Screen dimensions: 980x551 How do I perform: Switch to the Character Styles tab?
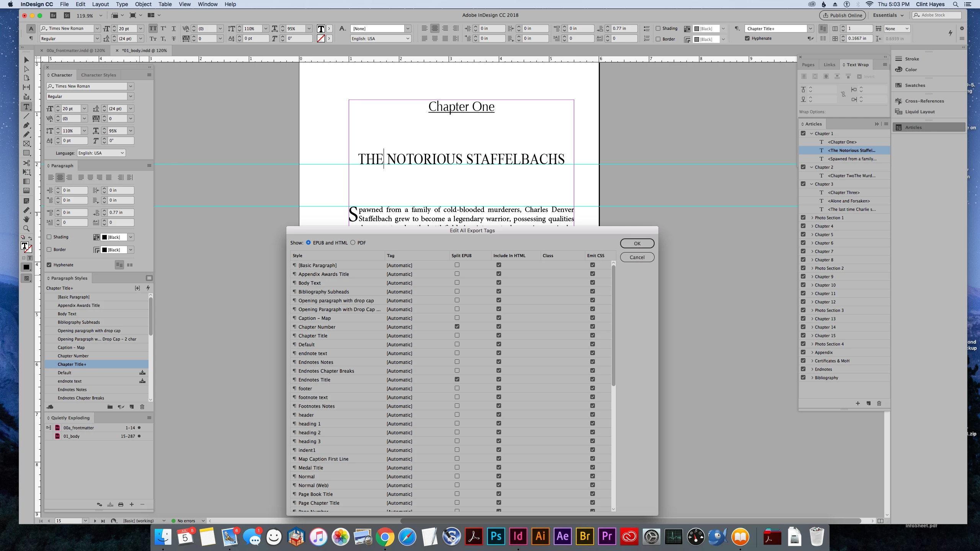tap(98, 75)
